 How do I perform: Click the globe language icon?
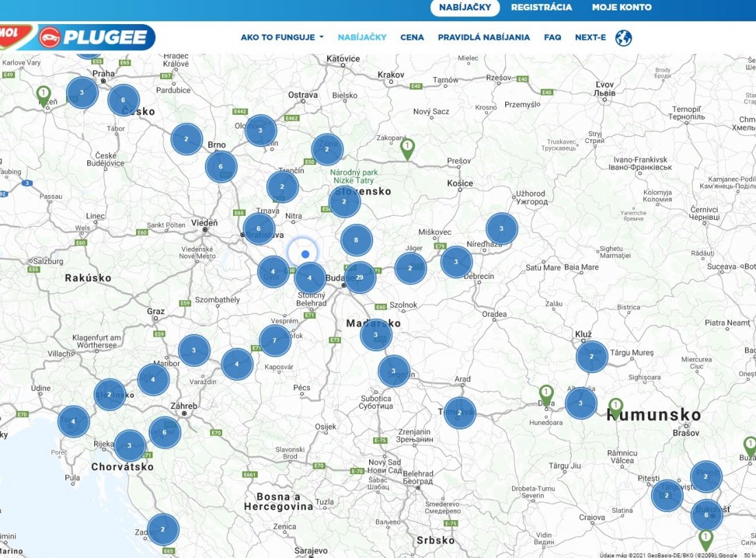point(623,38)
